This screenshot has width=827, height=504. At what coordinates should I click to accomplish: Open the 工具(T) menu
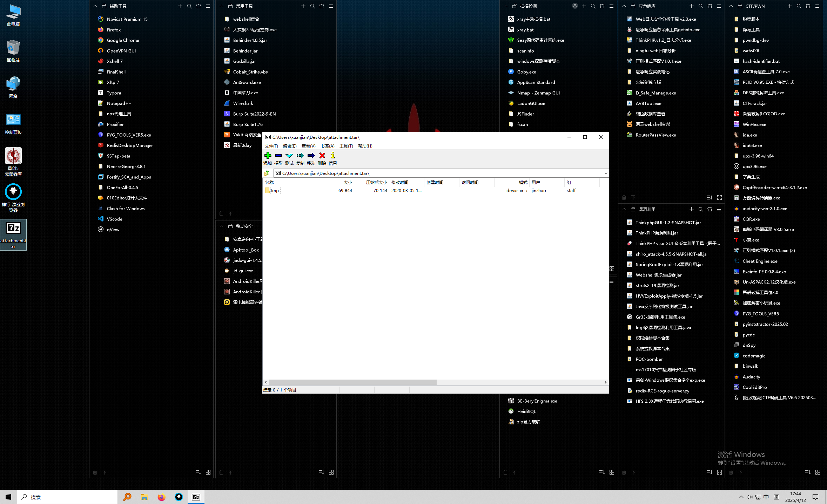pos(346,146)
